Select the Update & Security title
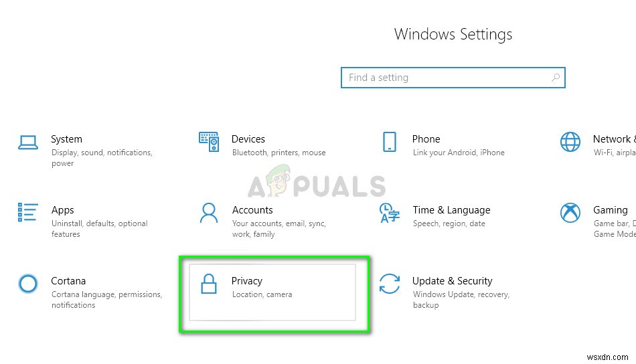The image size is (636, 364). click(453, 281)
